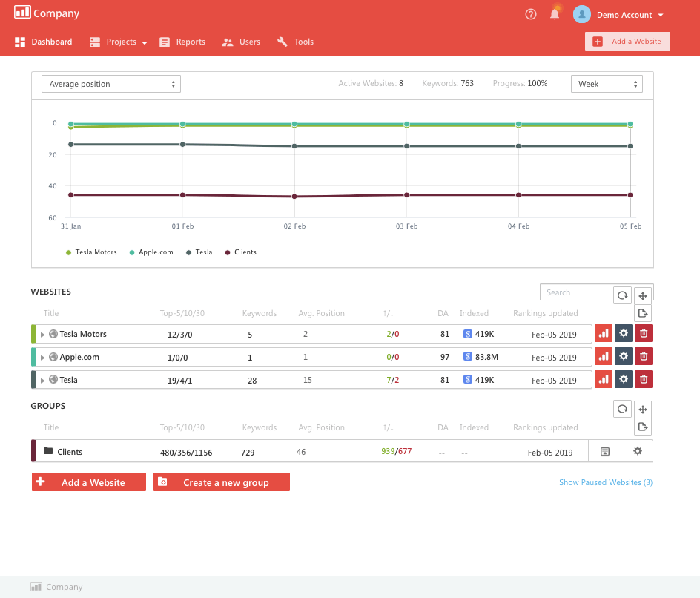This screenshot has height=598, width=700.
Task: Click the Clients folder icon
Action: [x=48, y=450]
